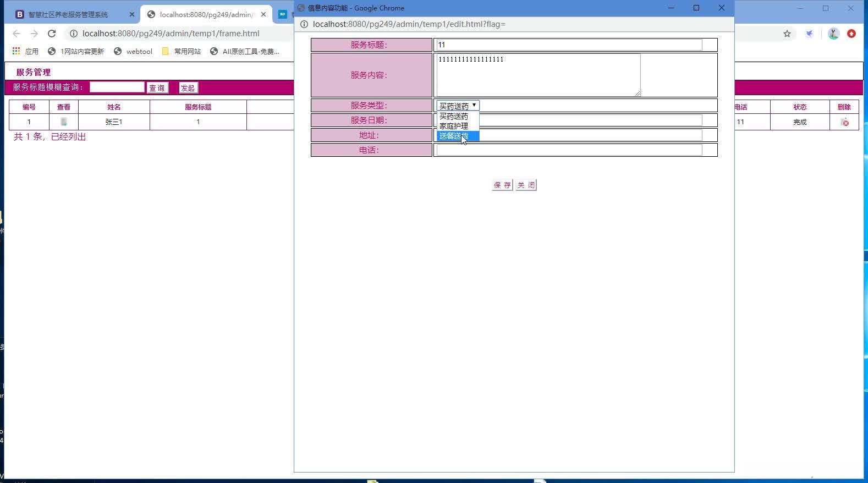Click the 服务标题 column header
Viewport: 868px width, 483px height.
[x=198, y=107]
